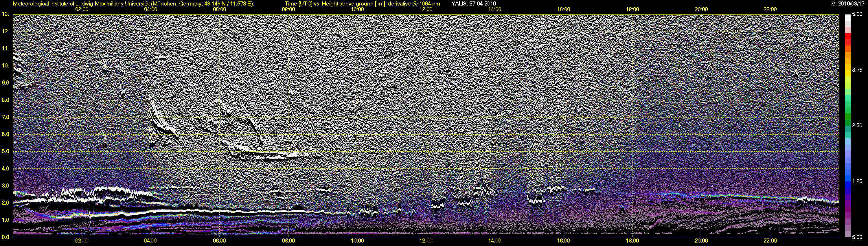Select the 22:00 label on the lower time axis
868x246 pixels.
(x=770, y=241)
